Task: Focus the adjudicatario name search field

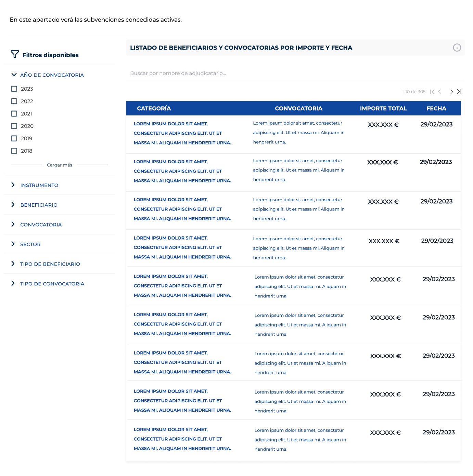Action: [x=294, y=73]
